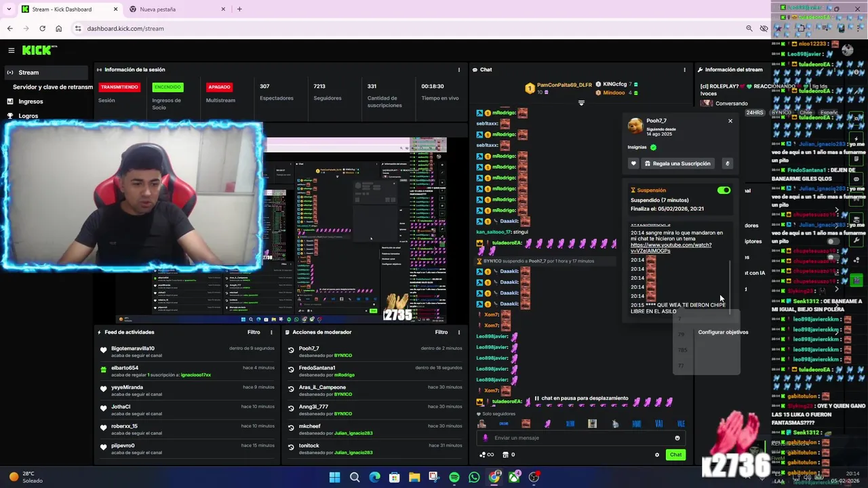Select the VAI emote in quick emote bar
Image resolution: width=868 pixels, height=488 pixels.
(x=658, y=424)
